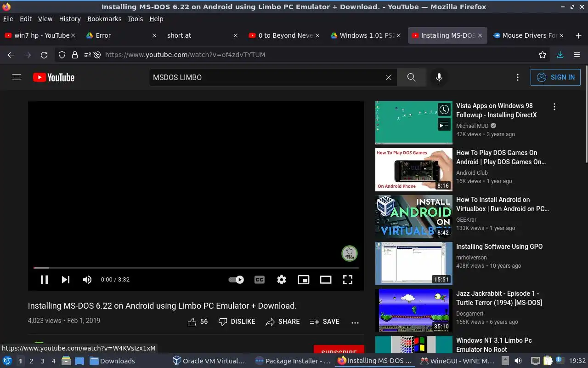Pause the video

click(45, 280)
